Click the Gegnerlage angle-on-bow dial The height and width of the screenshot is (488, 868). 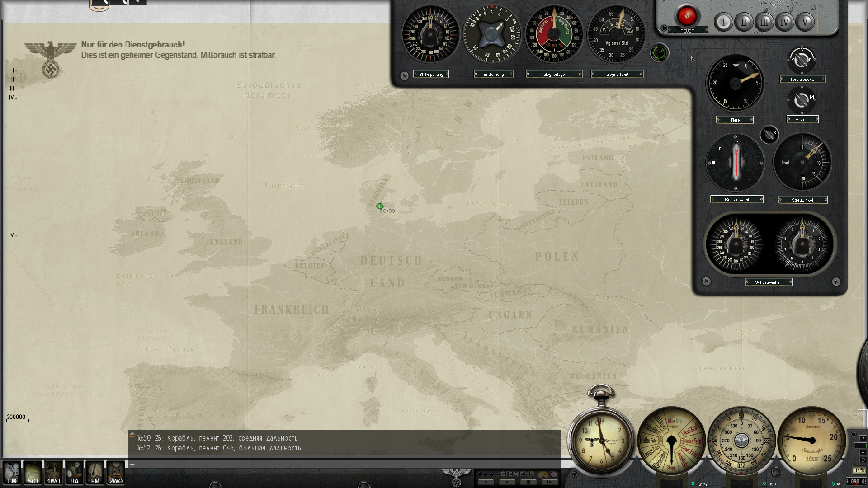(554, 34)
